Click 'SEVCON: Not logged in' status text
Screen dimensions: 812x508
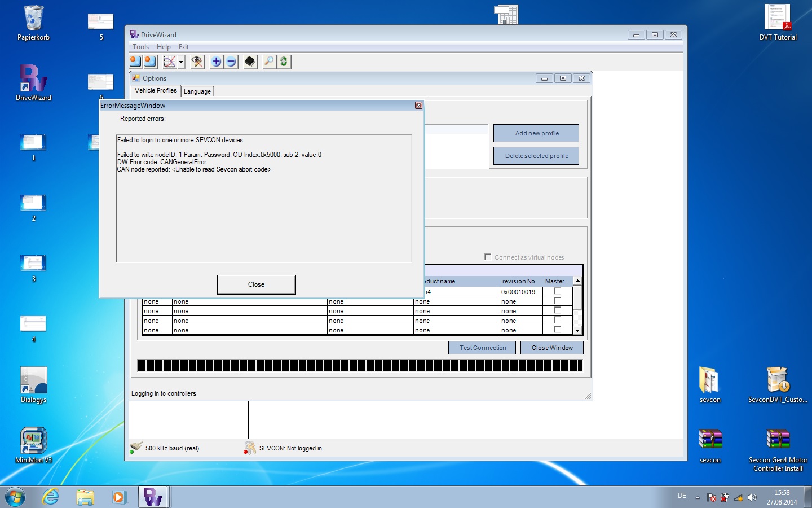click(290, 448)
